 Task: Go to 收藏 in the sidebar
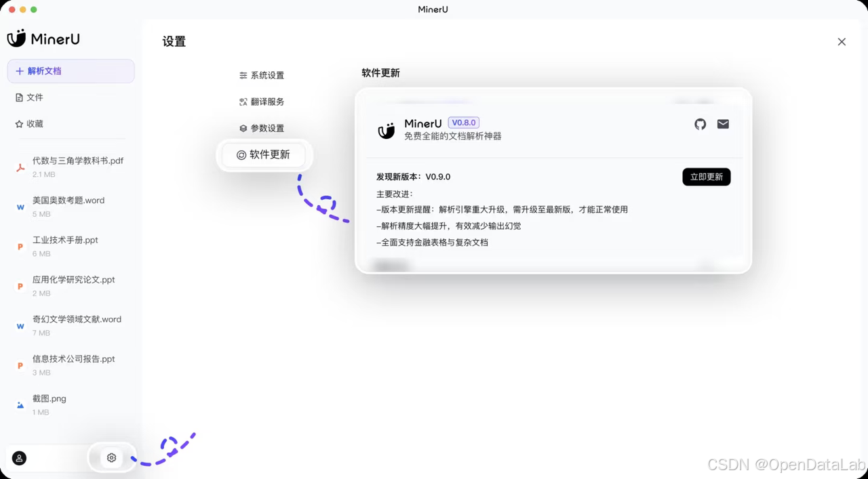(29, 124)
